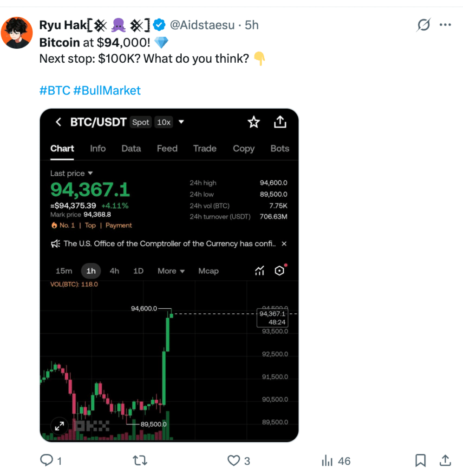Open the #BullMarket hashtag link

(x=107, y=90)
